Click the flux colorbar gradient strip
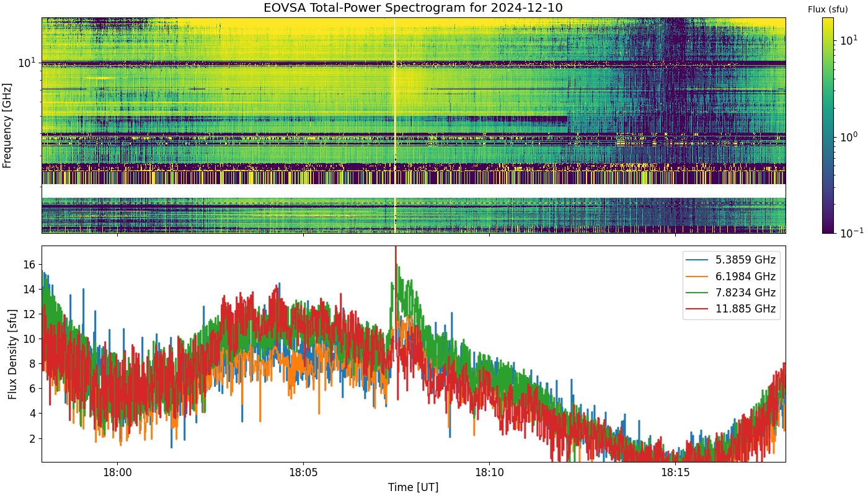 [x=828, y=125]
